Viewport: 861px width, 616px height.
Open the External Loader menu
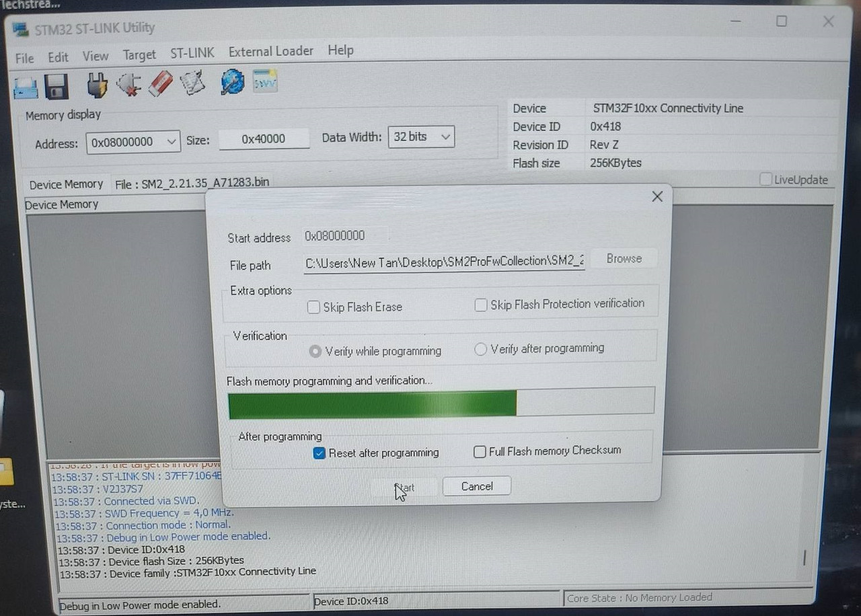point(271,51)
